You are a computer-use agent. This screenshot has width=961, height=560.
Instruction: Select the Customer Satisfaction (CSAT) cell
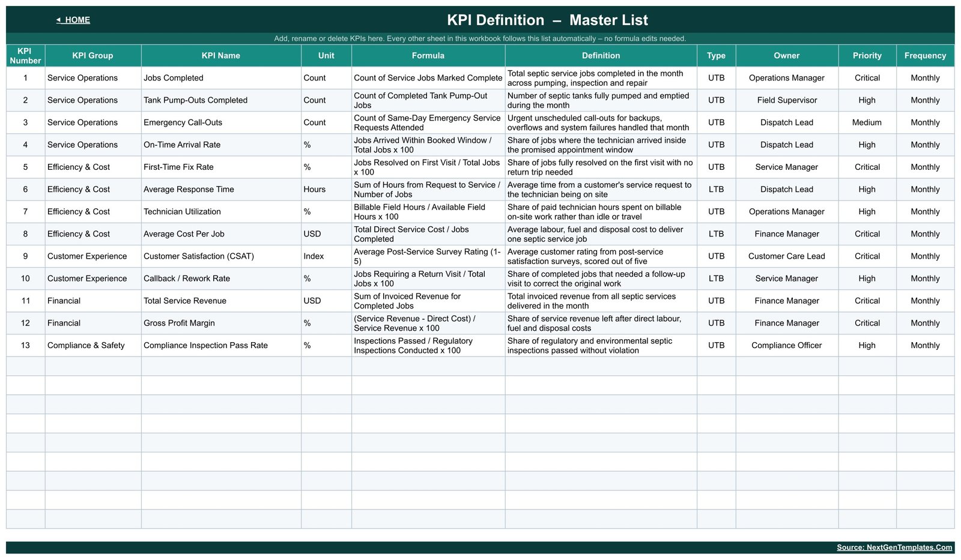(221, 256)
